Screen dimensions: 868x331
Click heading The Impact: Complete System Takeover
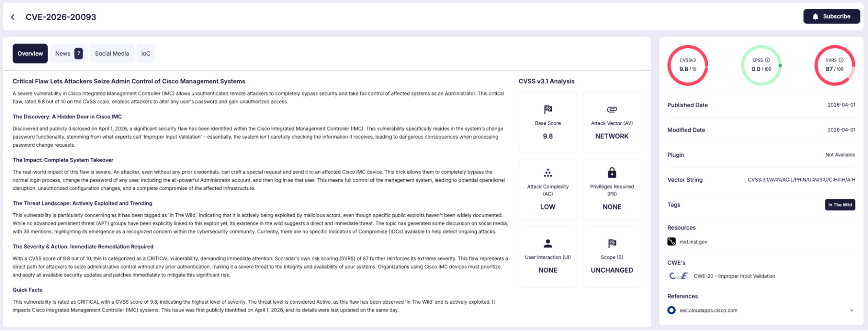pyautogui.click(x=63, y=160)
